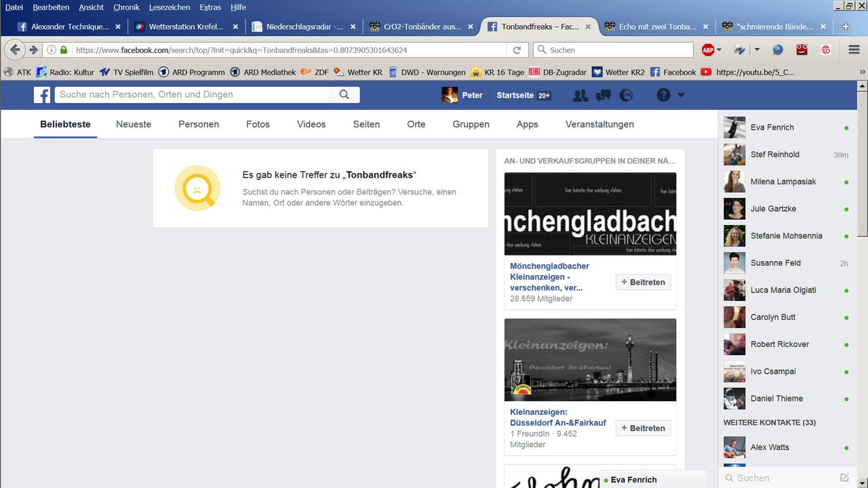Click the Mönchengladbach Kleinanzeigen cover image
868x488 pixels.
(x=590, y=214)
